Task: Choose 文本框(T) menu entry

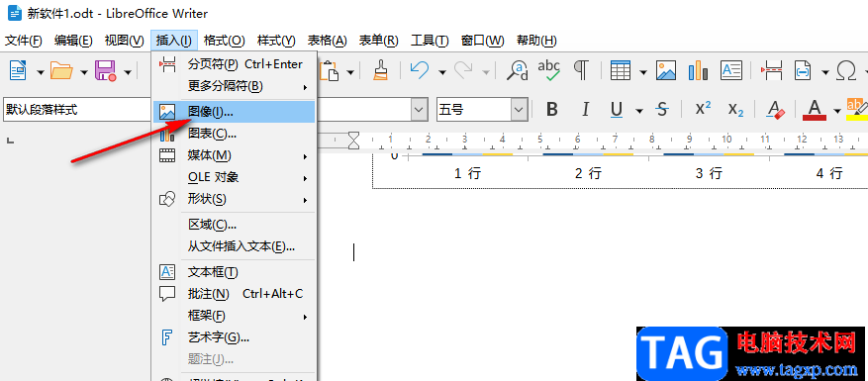Action: (234, 272)
